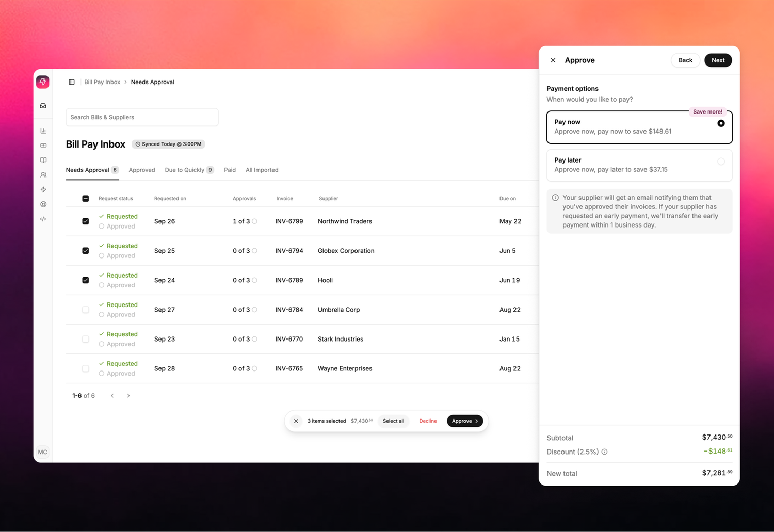This screenshot has width=774, height=532.
Task: Select the Needs Approval tab
Action: (x=92, y=170)
